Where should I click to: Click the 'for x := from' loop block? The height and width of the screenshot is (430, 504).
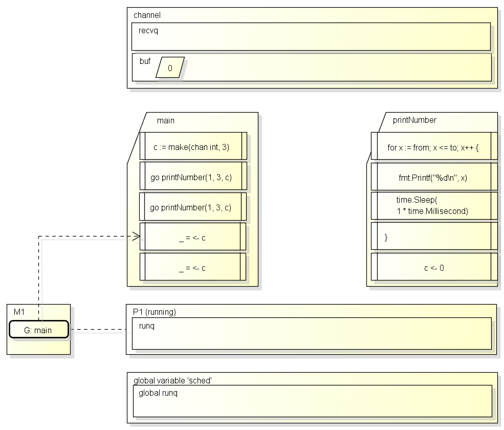pos(434,146)
